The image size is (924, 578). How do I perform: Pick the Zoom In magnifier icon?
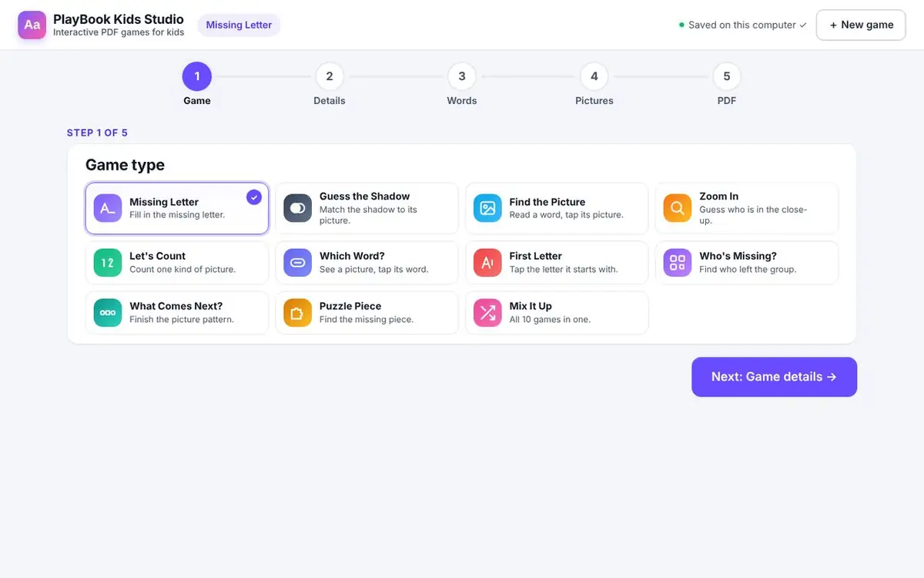coord(678,208)
